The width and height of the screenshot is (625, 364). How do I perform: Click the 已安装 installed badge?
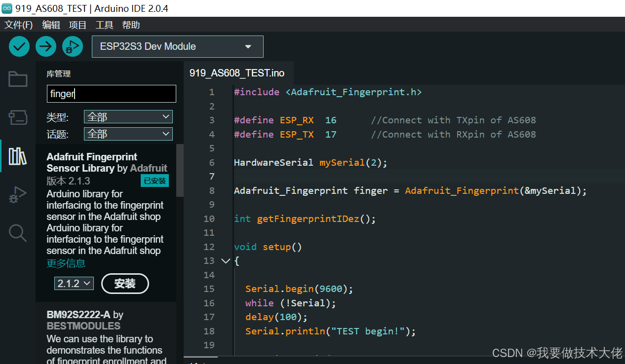pyautogui.click(x=155, y=181)
